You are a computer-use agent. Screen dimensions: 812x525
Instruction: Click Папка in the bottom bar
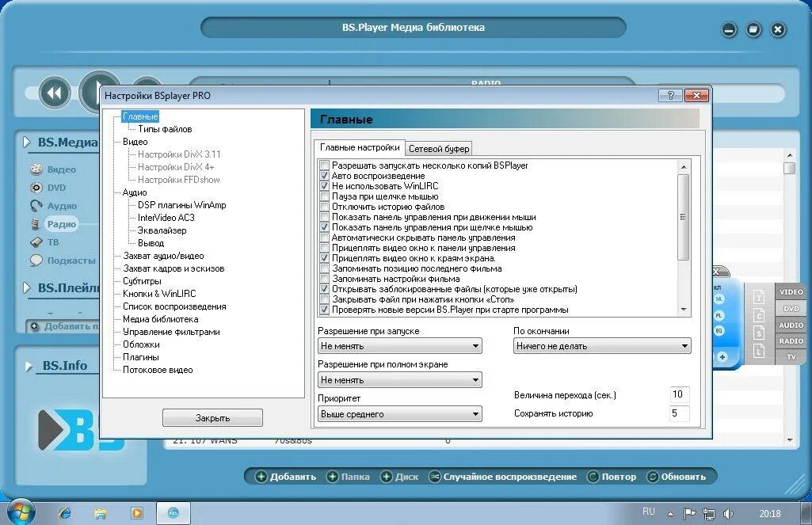click(x=349, y=477)
